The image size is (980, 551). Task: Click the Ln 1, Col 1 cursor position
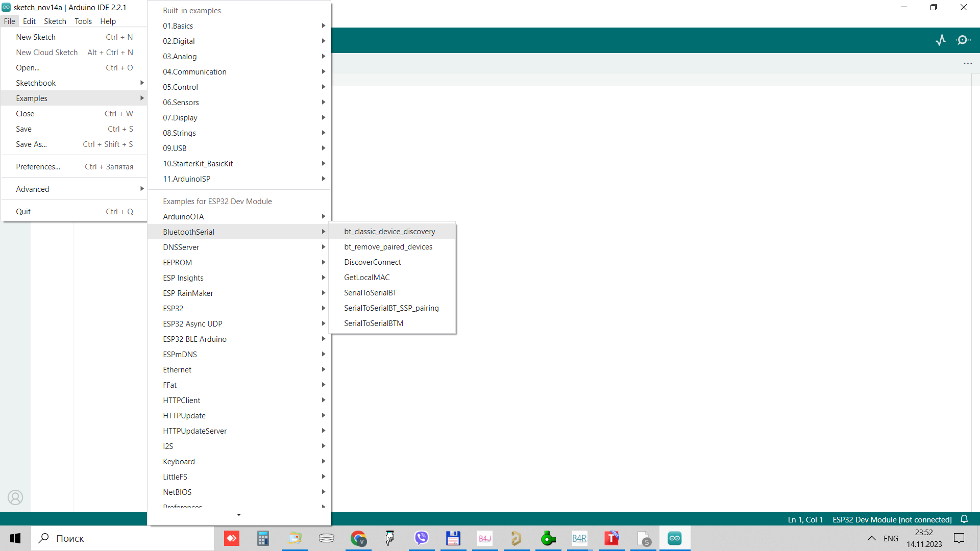[x=805, y=519]
